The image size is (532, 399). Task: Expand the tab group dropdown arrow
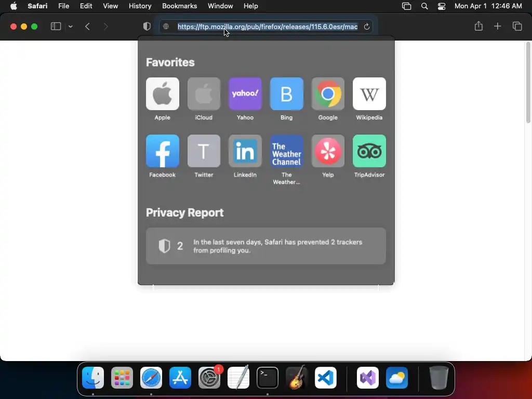tap(71, 26)
